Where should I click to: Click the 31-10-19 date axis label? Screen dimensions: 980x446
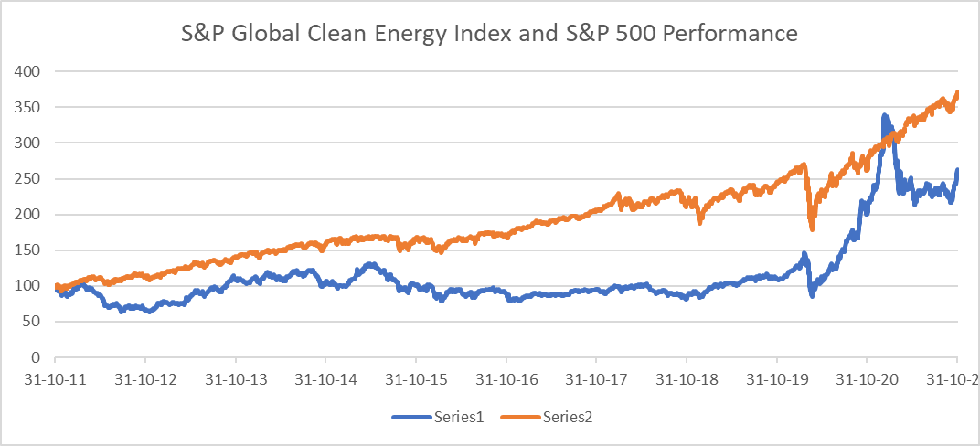(x=776, y=378)
